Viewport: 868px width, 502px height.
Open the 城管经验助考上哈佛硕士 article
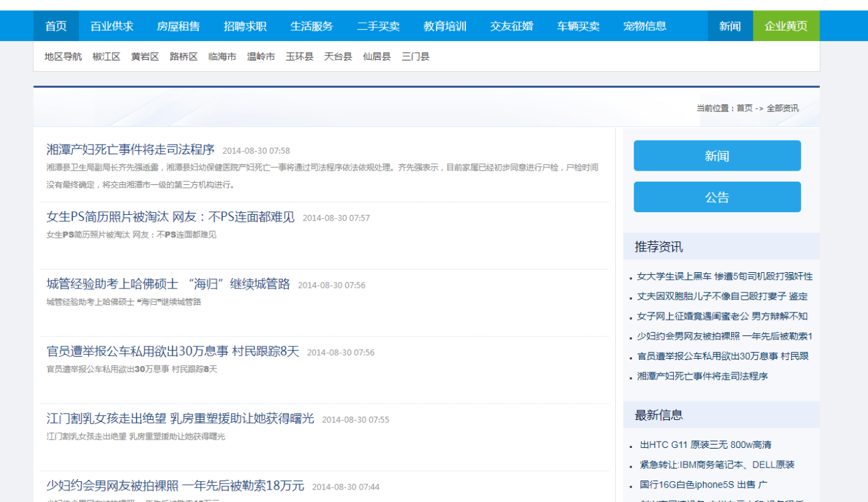click(168, 285)
